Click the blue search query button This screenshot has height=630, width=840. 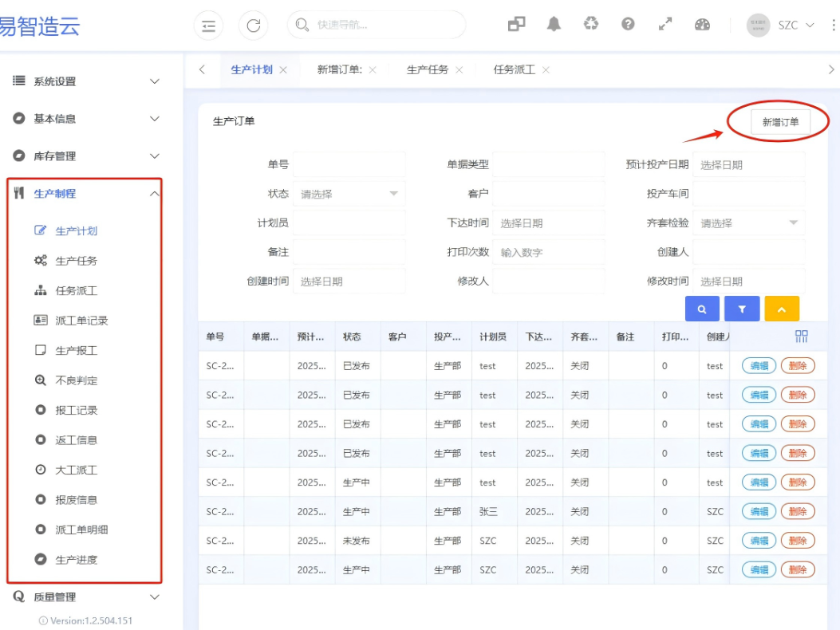[702, 309]
